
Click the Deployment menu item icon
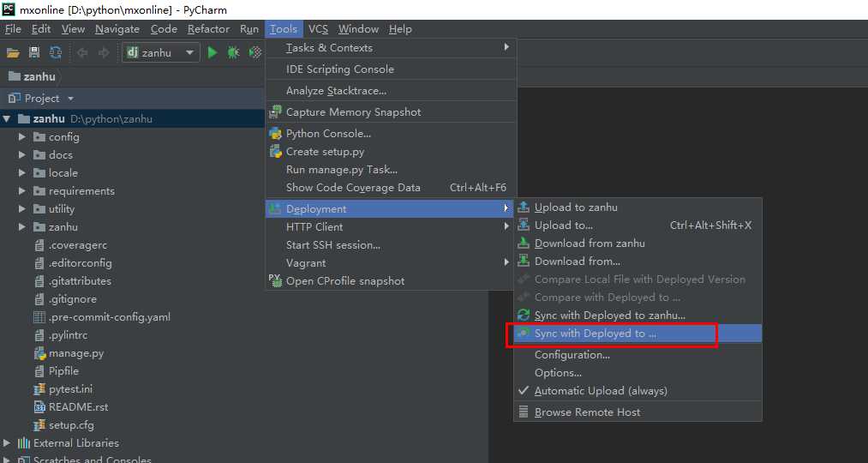(x=275, y=209)
